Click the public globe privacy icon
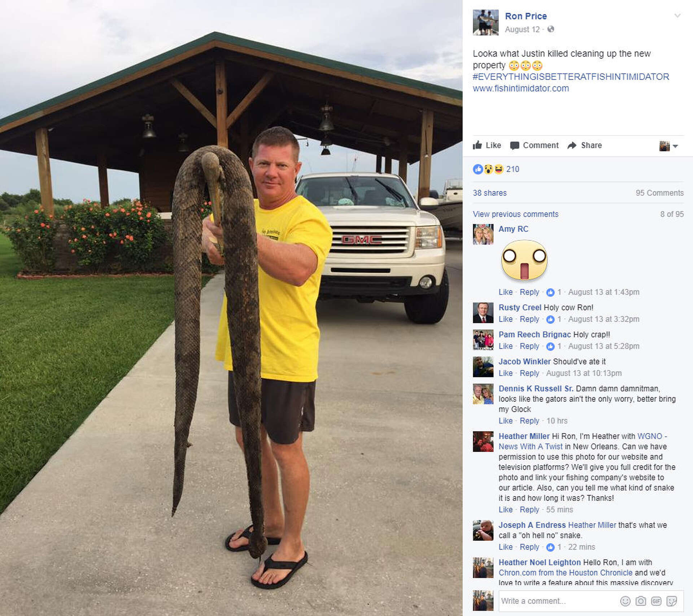Screen dimensions: 693x616 [550, 29]
